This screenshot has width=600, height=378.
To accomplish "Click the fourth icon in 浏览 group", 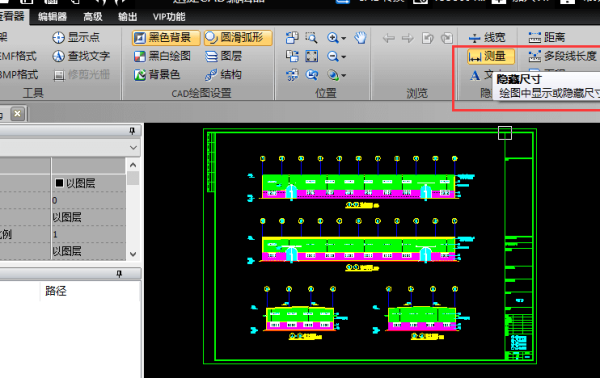I will (447, 38).
